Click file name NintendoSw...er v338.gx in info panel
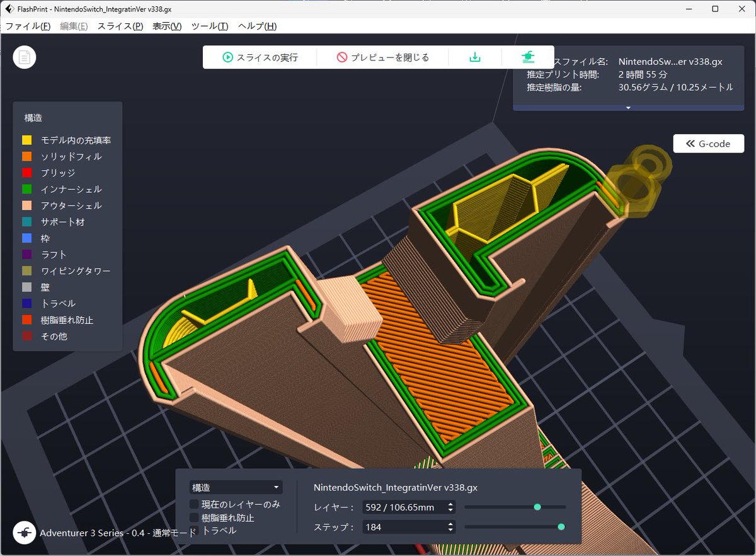The width and height of the screenshot is (756, 556). (x=670, y=62)
